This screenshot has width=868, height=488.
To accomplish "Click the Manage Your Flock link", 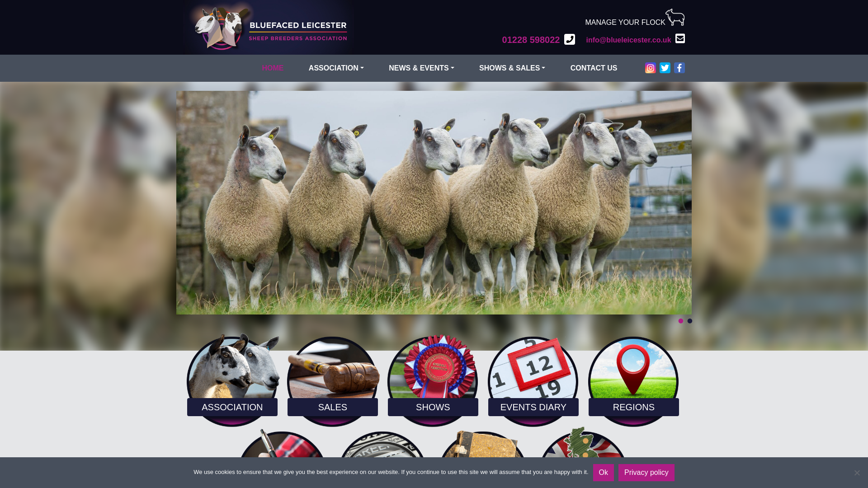I will pyautogui.click(x=625, y=22).
